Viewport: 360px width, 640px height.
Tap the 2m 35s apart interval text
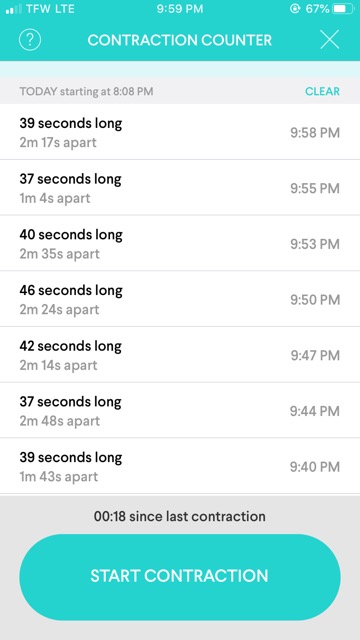click(60, 254)
